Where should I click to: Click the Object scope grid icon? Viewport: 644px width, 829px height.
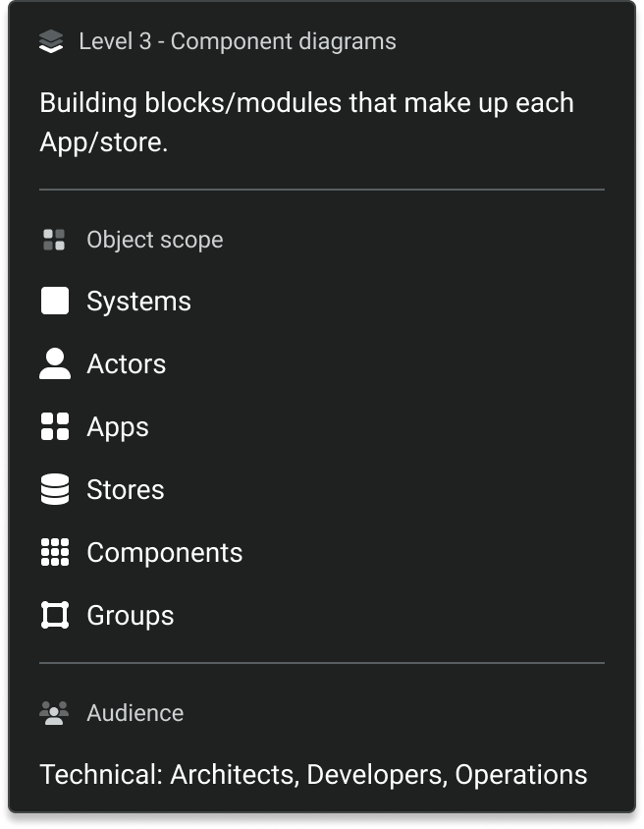pos(54,240)
